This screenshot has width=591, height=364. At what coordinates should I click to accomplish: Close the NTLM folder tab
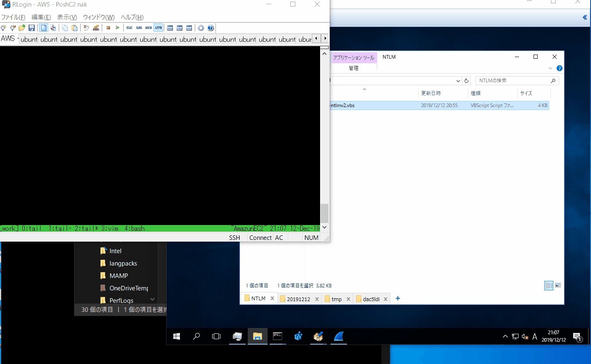(272, 298)
